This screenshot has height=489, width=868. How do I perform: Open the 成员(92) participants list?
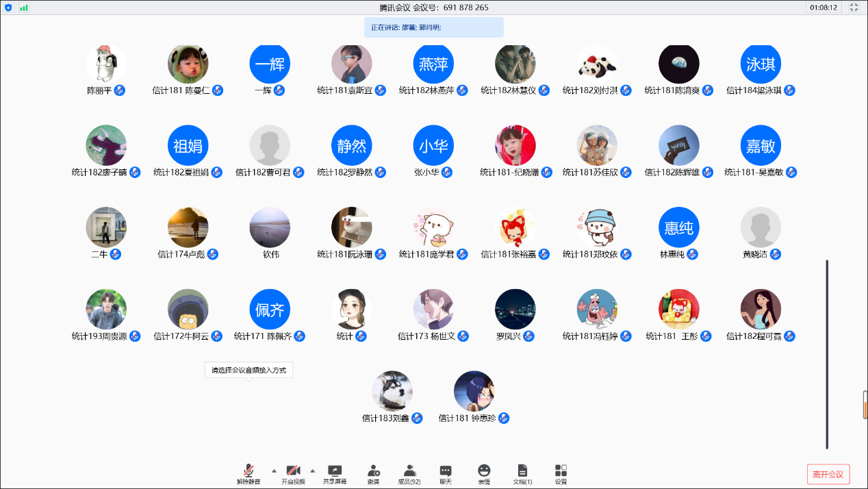[409, 471]
